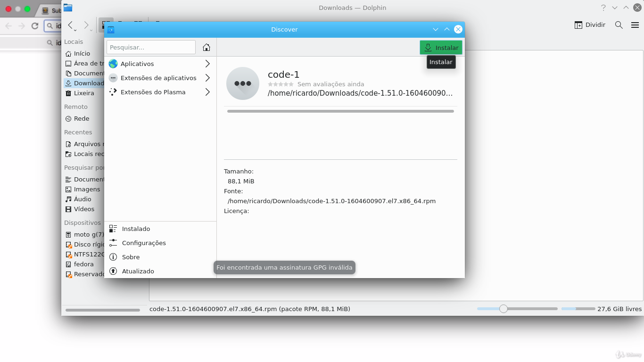Open fedora device in Dolphin
Screen dimensions: 644x362
tap(84, 264)
